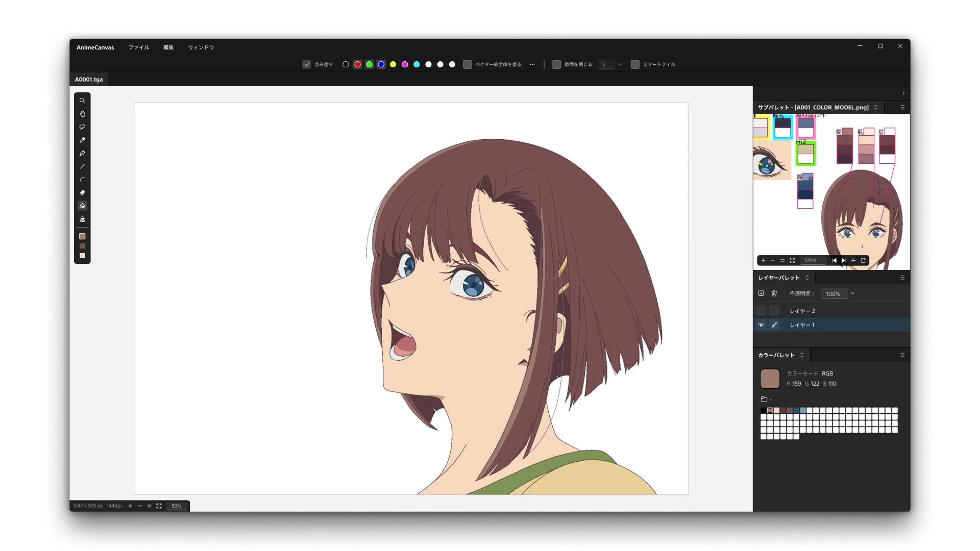Select the Paint Bucket tool
The image size is (980, 551).
tap(82, 206)
